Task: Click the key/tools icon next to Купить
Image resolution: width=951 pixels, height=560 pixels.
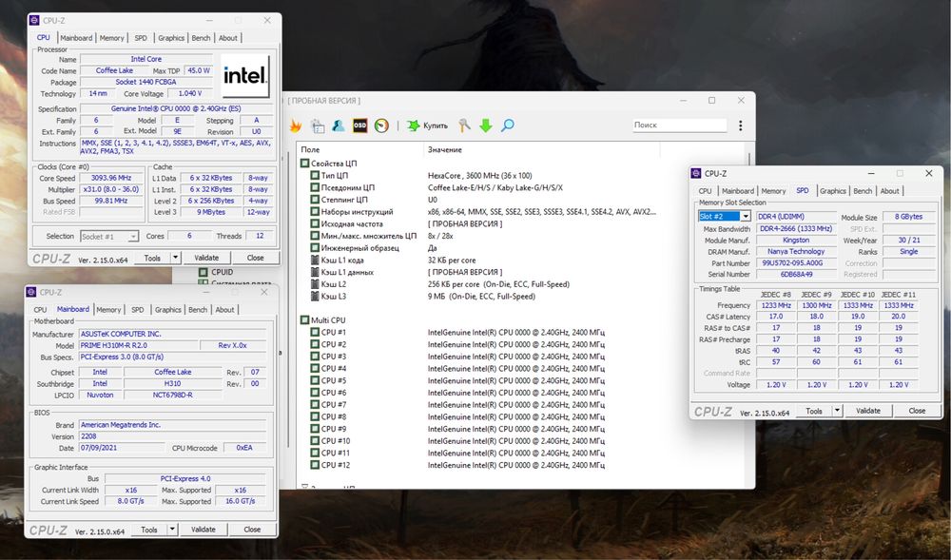Action: [464, 126]
